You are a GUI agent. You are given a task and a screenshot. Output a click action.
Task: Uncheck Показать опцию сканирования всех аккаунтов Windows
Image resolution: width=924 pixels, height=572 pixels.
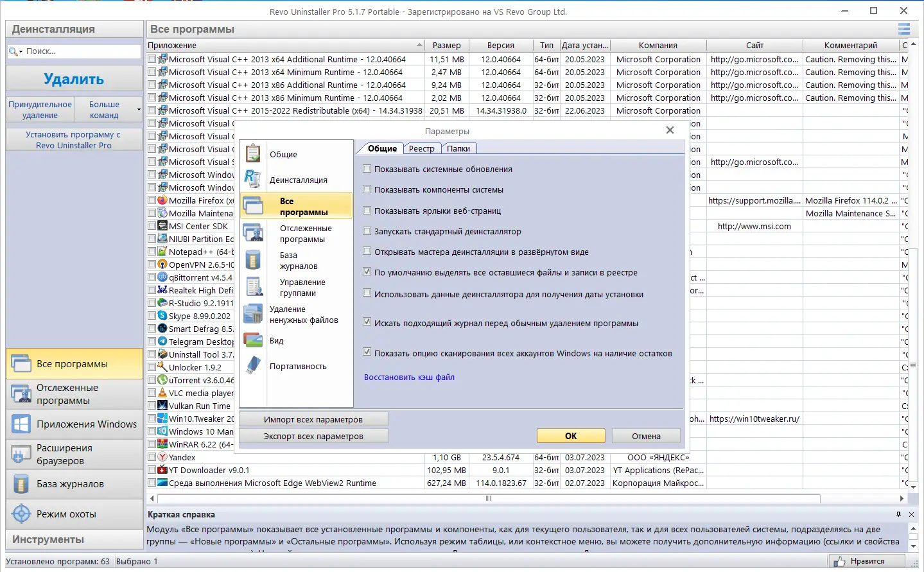coord(367,352)
